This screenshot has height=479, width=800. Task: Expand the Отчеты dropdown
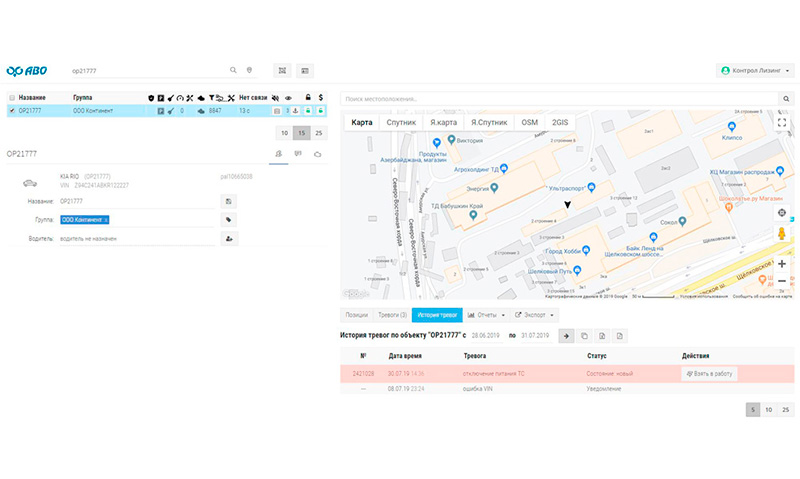coord(486,315)
